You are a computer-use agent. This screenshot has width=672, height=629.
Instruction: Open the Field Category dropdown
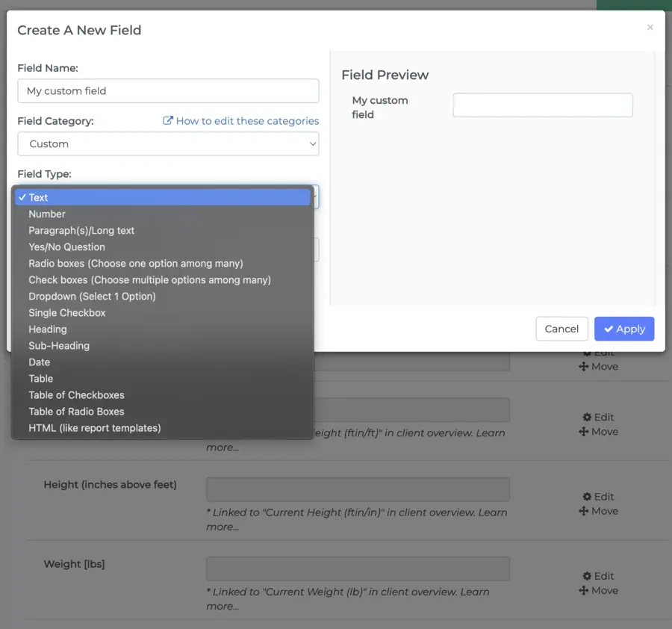(x=168, y=143)
